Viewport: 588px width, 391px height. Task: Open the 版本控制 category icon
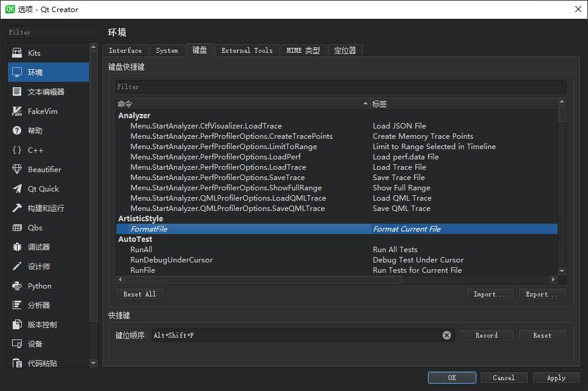coord(17,325)
